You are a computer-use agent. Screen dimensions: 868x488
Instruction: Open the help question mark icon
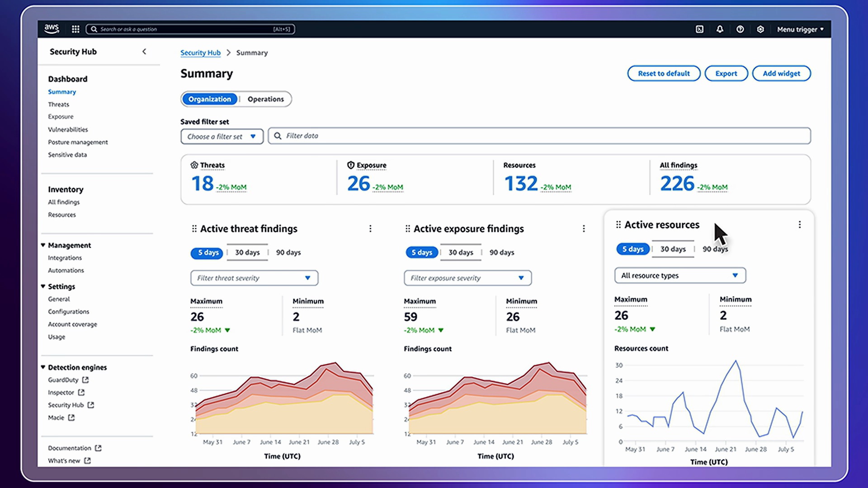(x=740, y=29)
